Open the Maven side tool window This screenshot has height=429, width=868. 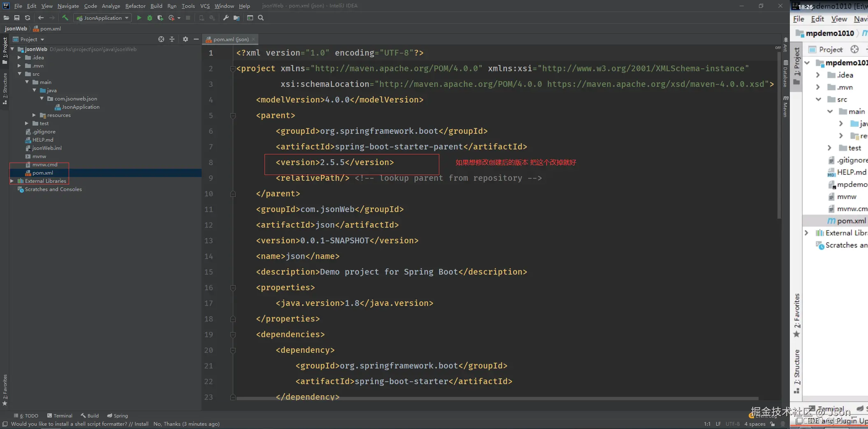(x=785, y=106)
